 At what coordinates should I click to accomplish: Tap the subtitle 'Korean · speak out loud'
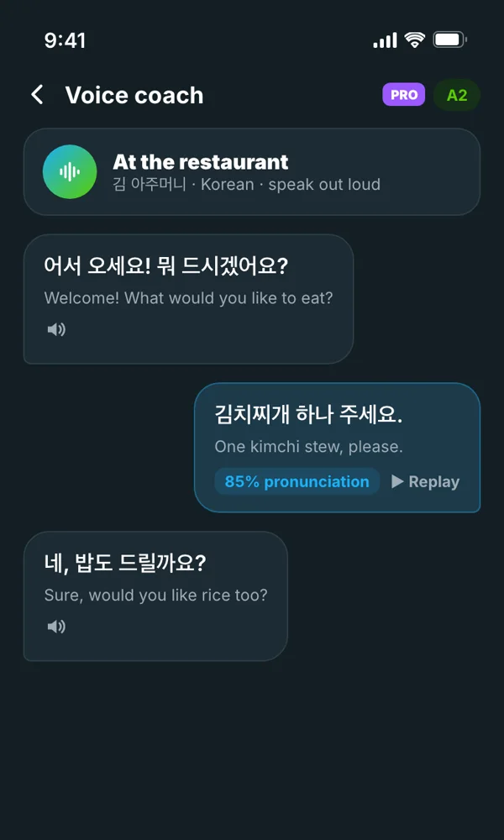coord(291,184)
